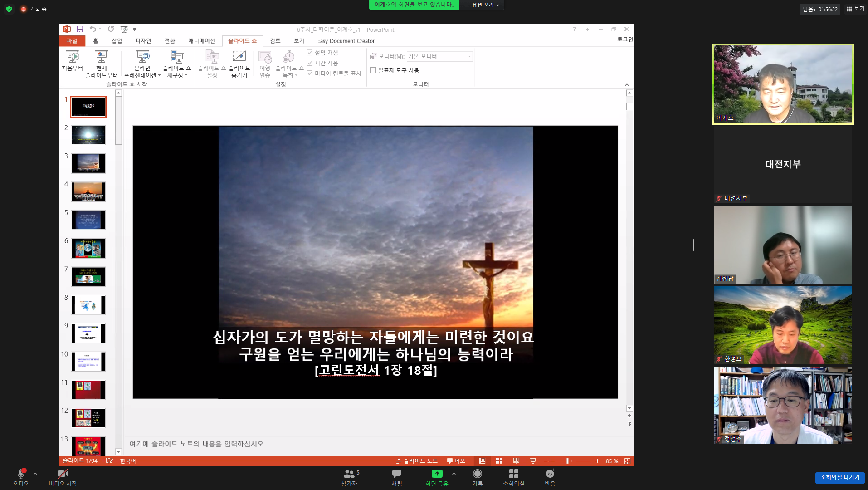Viewport: 868px width, 490px height.
Task: Click slide notes input area
Action: [379, 444]
